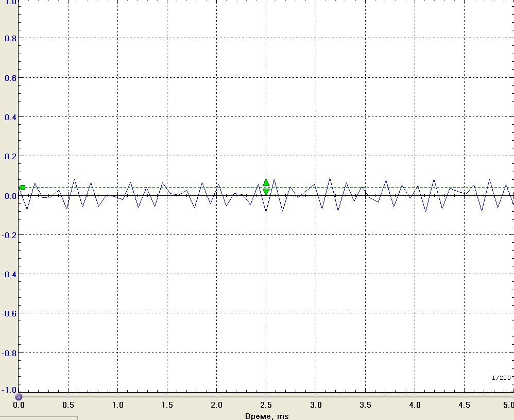Click the -1.0 amplitude axis label
The image size is (514, 420).
coord(9,390)
